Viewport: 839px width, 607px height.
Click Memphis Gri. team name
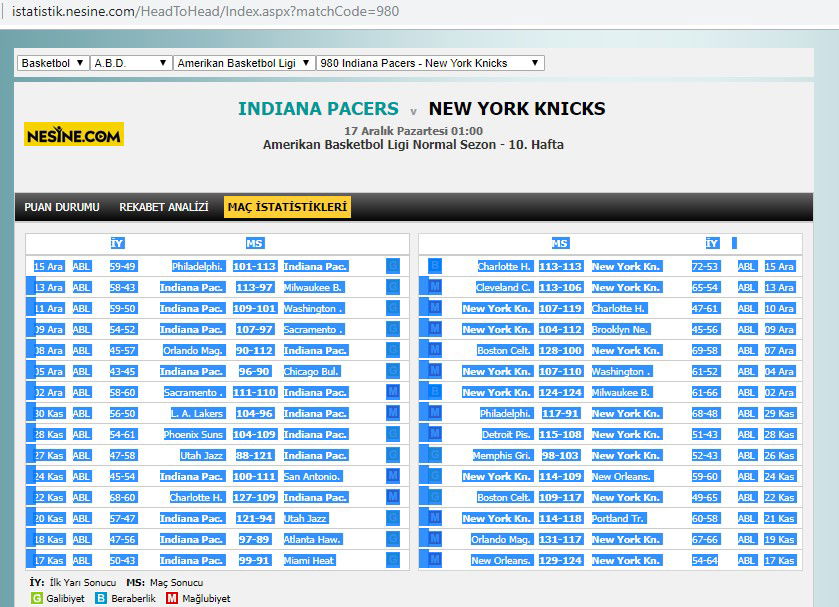502,455
